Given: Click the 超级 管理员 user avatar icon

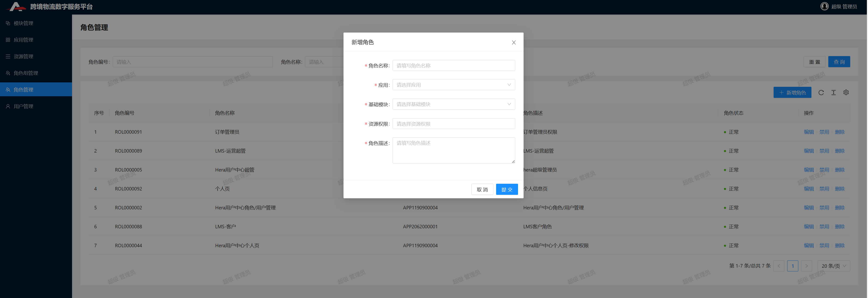Looking at the screenshot, I should (x=824, y=6).
